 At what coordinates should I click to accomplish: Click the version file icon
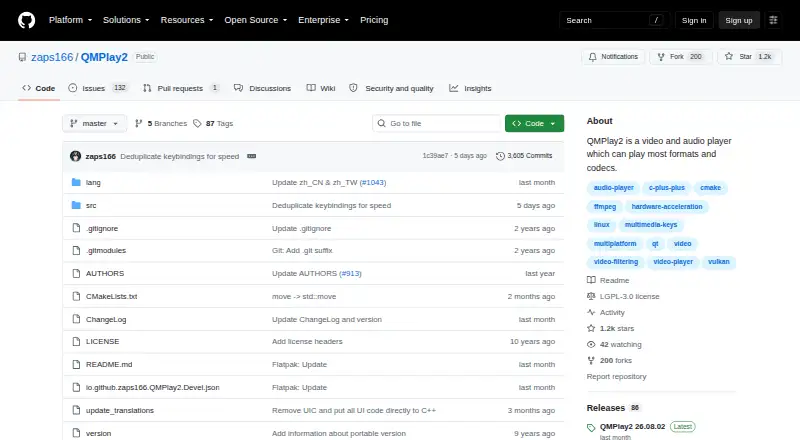point(76,433)
